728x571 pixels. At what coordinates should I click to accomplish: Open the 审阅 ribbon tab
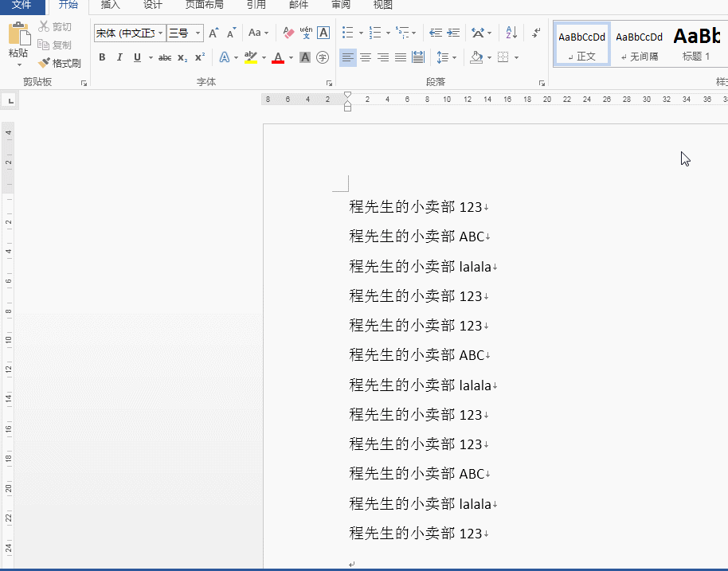[x=340, y=6]
